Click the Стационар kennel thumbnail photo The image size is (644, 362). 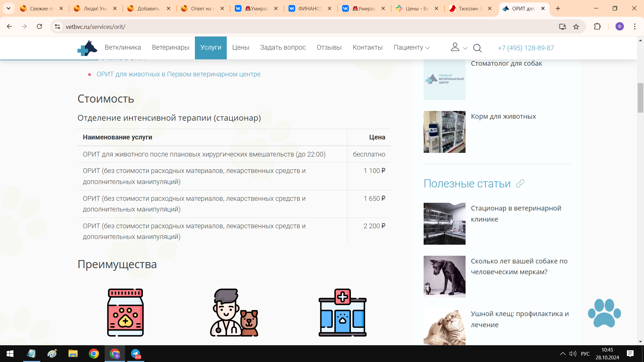[x=444, y=224]
